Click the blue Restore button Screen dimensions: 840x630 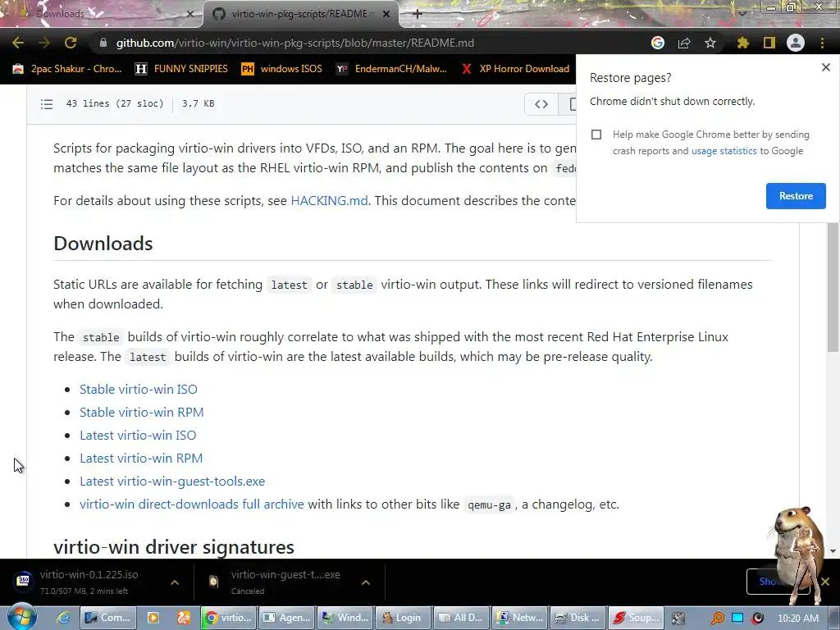tap(796, 196)
